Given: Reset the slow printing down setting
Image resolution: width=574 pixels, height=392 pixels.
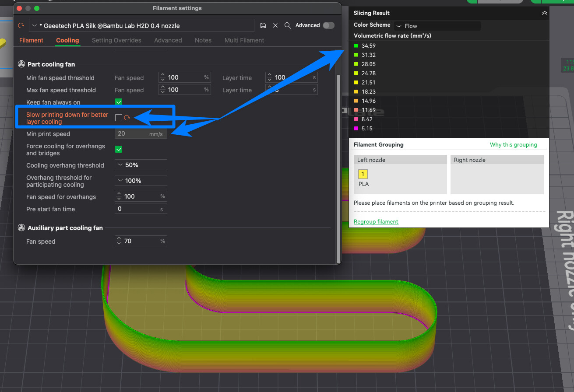Looking at the screenshot, I should click(127, 118).
